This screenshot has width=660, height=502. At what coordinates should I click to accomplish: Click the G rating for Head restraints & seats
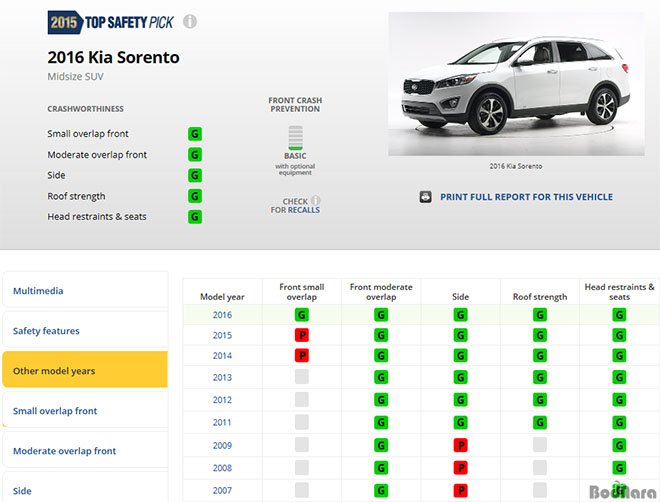tap(195, 217)
